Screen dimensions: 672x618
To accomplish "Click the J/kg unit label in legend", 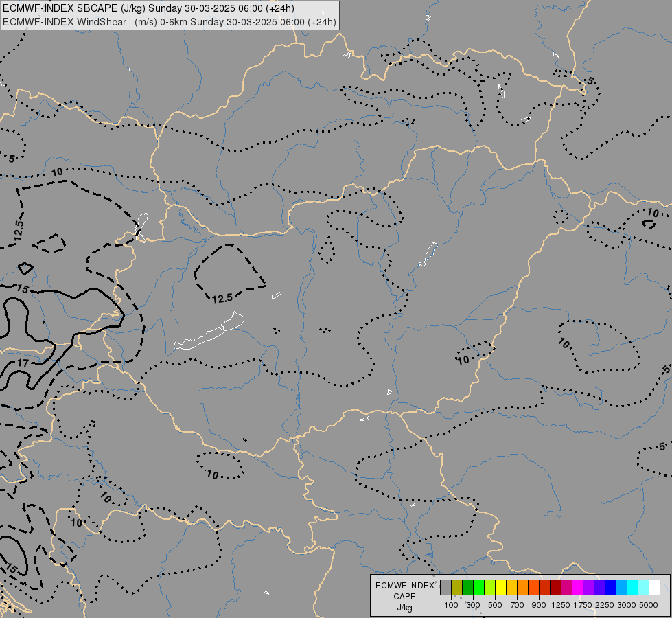I will pos(404,608).
